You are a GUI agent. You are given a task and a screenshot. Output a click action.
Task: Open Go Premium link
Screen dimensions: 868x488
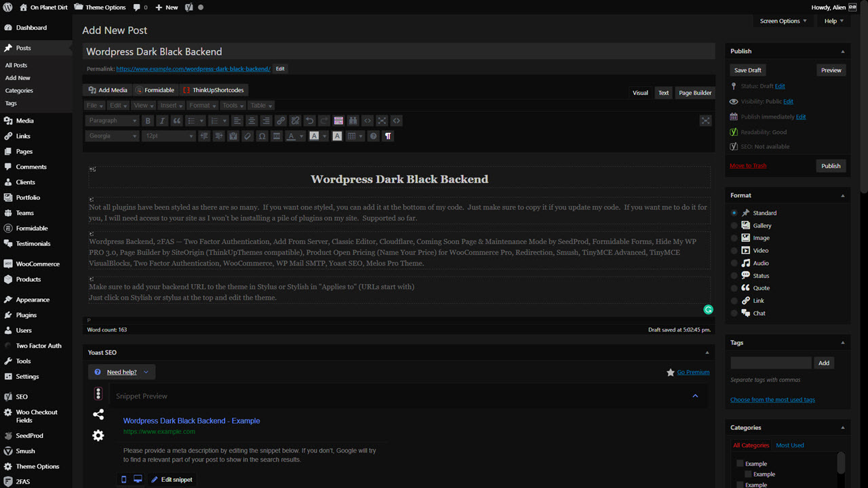[693, 372]
